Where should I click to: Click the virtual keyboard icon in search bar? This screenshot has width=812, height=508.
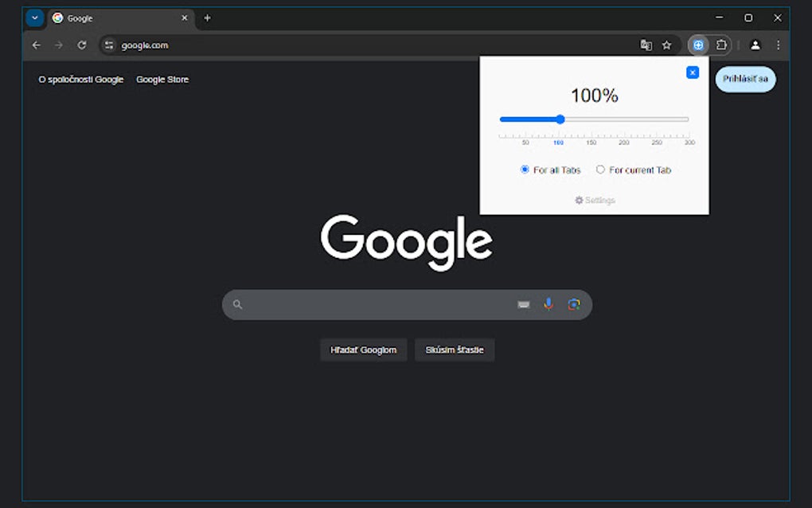[522, 304]
